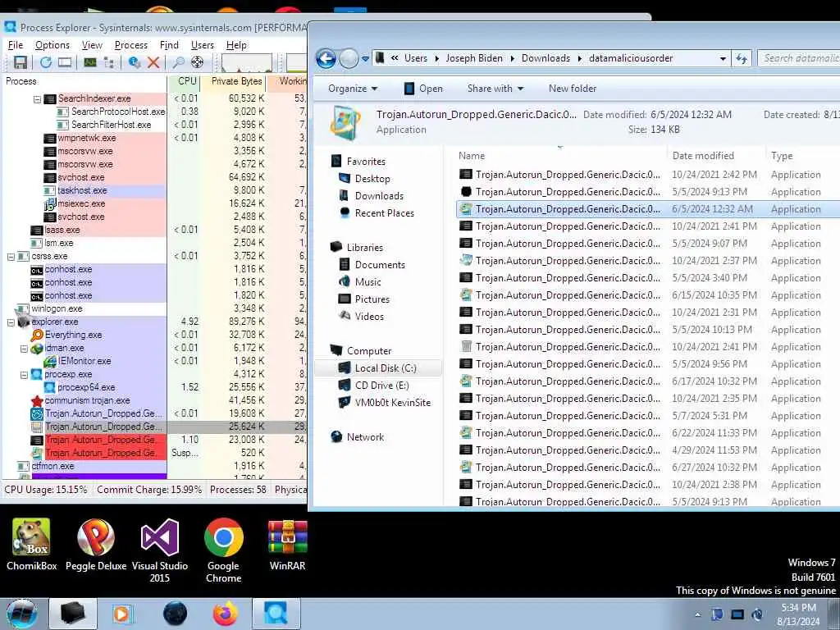Open Visual Studio 2015 desktop shortcut
The image size is (840, 630).
coord(160,550)
